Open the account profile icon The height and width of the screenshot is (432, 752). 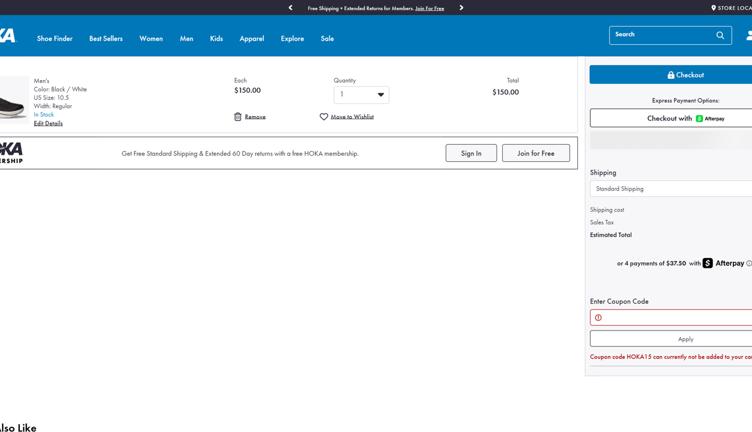click(749, 35)
